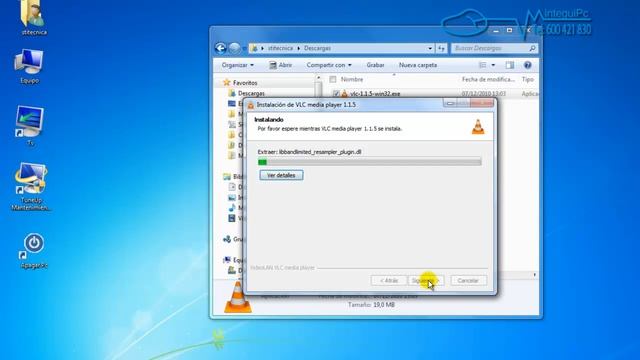The image size is (640, 360).
Task: Click the search magnifier icon
Action: click(x=532, y=48)
